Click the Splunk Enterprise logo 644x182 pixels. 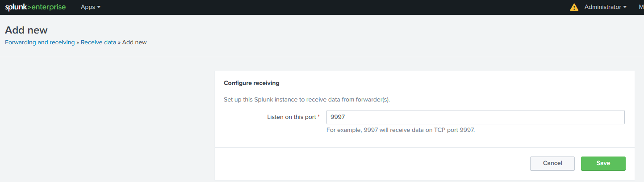[35, 7]
